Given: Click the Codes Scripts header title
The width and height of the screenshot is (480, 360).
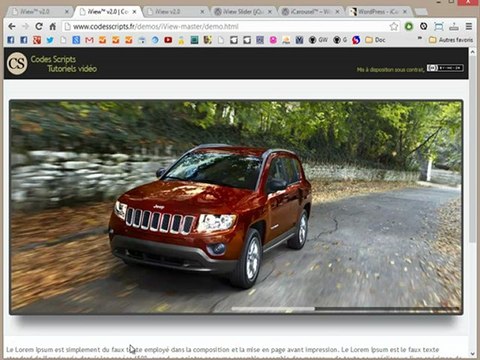Looking at the screenshot, I should click(x=53, y=59).
